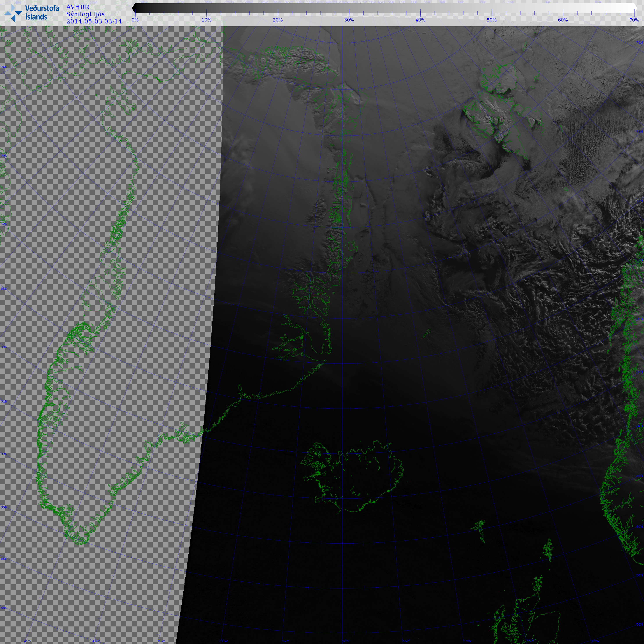Click the black left arrow end of colorbar
Screen dimensions: 644x644
tap(134, 8)
